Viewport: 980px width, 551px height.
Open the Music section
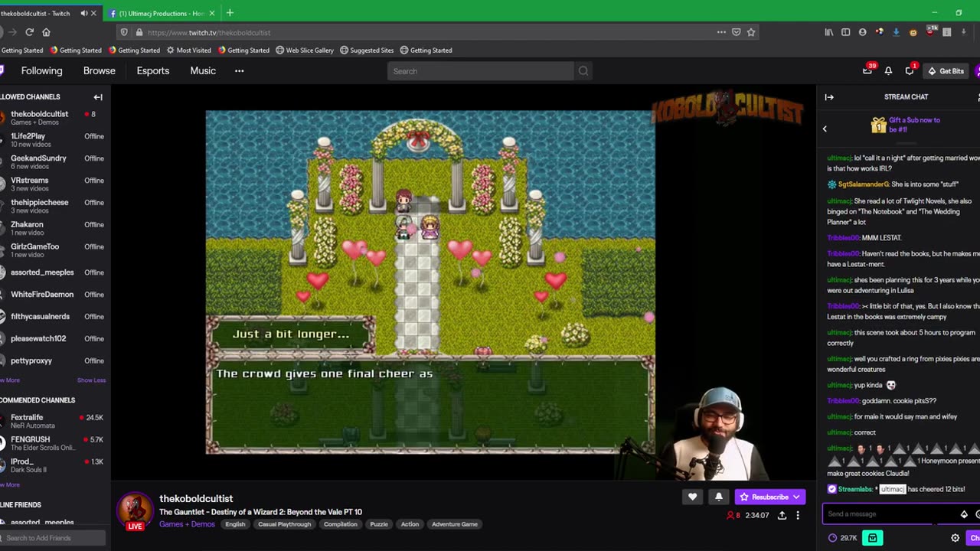click(203, 70)
